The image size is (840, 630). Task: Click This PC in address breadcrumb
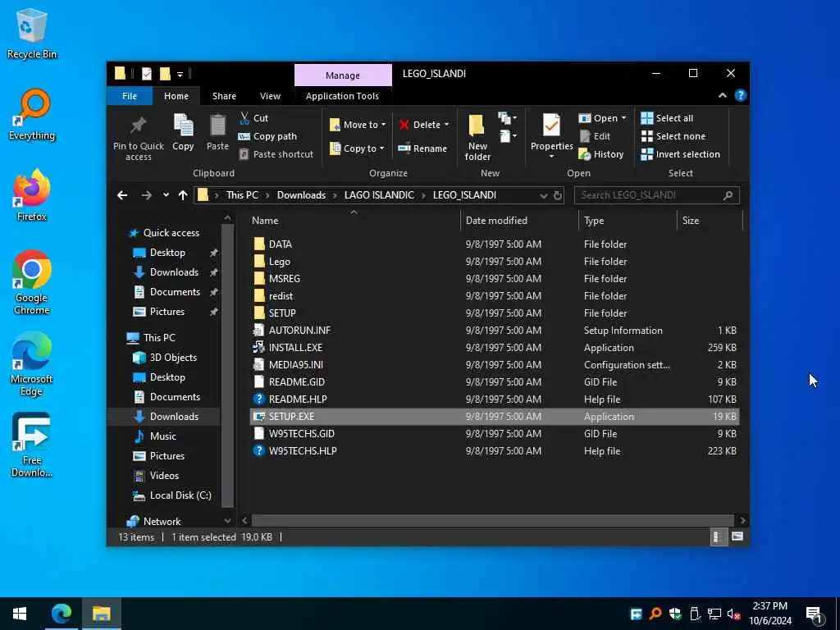click(x=242, y=195)
